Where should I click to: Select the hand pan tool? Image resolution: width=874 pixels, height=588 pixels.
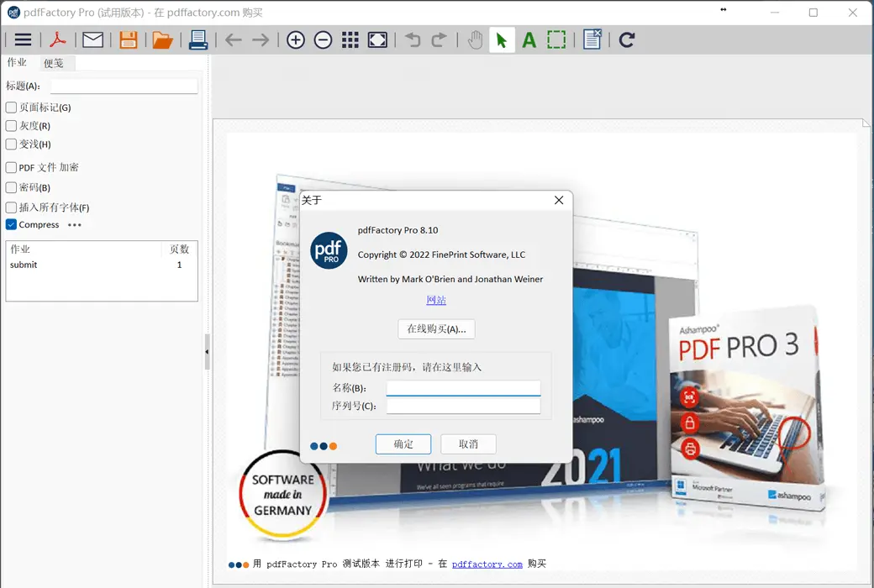pyautogui.click(x=475, y=39)
